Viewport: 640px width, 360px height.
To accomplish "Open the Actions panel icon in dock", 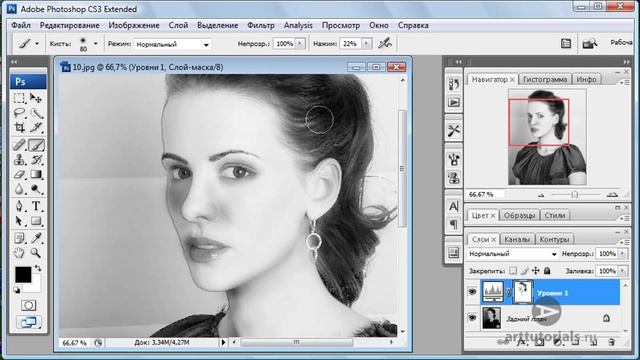I will click(x=453, y=102).
